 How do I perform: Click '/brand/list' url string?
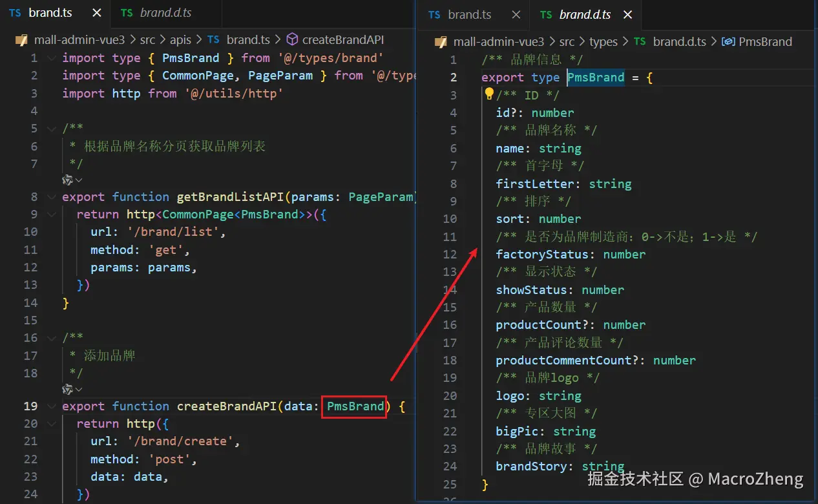point(173,231)
